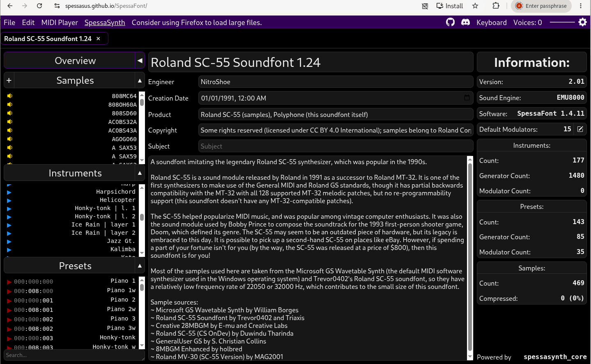Open the File menu
The width and height of the screenshot is (591, 364).
[x=9, y=23]
